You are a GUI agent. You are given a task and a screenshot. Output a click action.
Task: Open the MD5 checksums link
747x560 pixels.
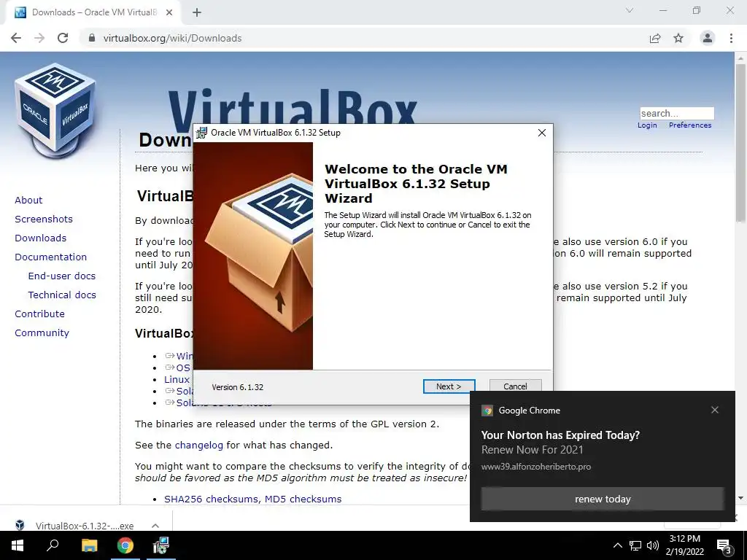(x=303, y=499)
